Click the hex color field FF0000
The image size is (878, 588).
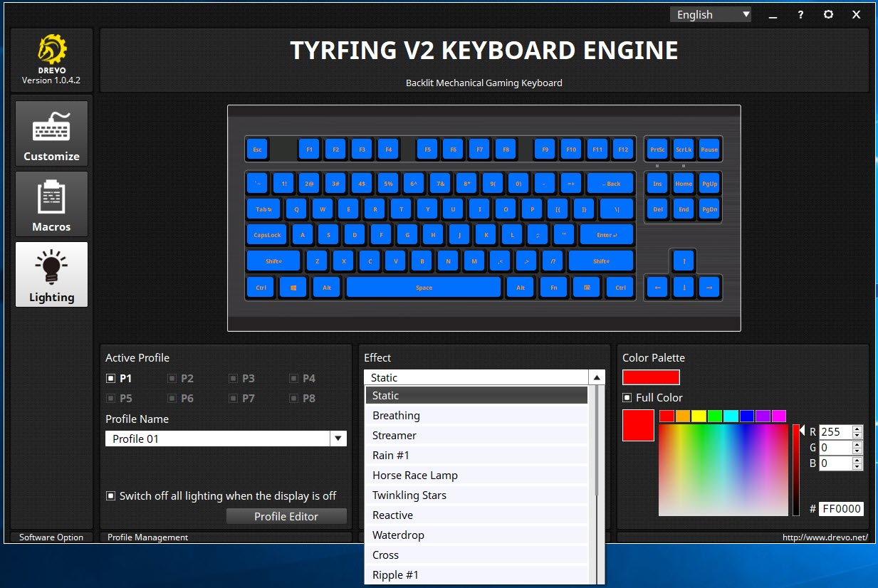click(x=841, y=509)
